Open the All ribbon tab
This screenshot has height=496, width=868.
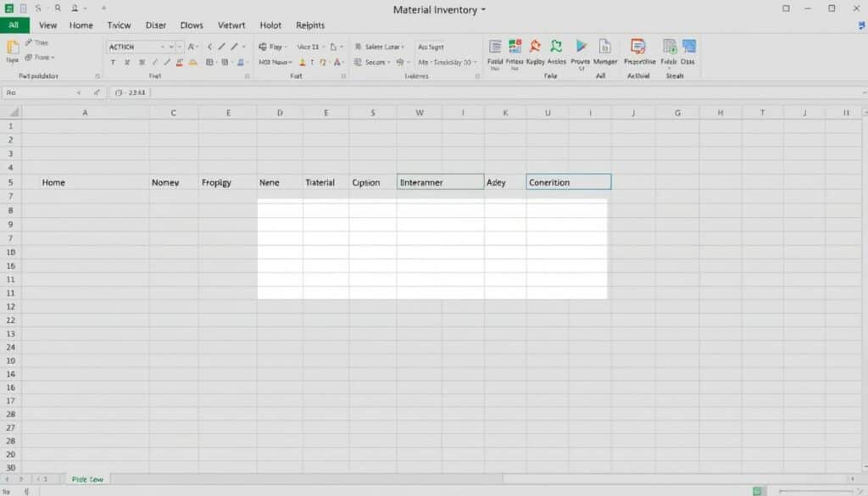[14, 25]
